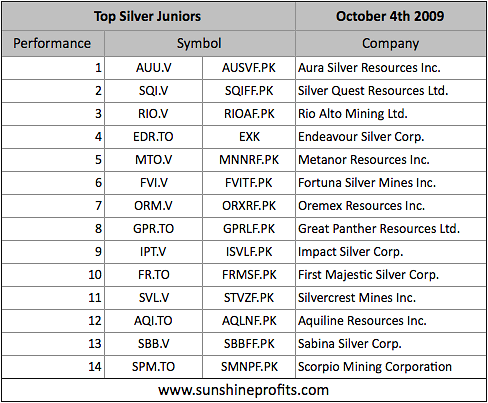Viewport: 488px width, 403px height.
Task: Click the www.sunshineprofits.com link
Action: click(244, 390)
